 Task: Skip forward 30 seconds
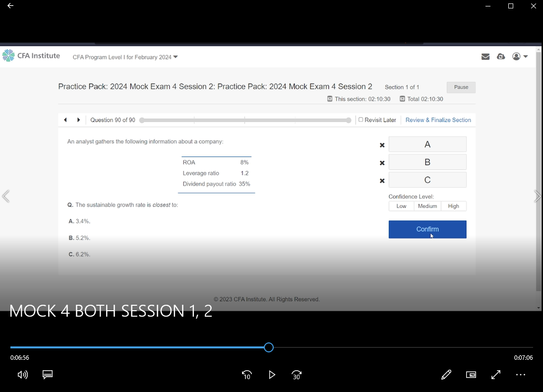pyautogui.click(x=297, y=375)
